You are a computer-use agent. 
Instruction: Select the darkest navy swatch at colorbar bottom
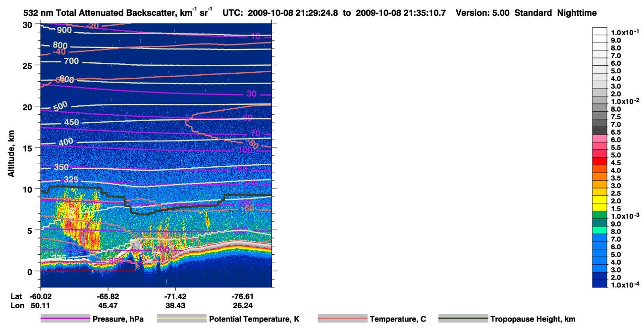click(600, 284)
